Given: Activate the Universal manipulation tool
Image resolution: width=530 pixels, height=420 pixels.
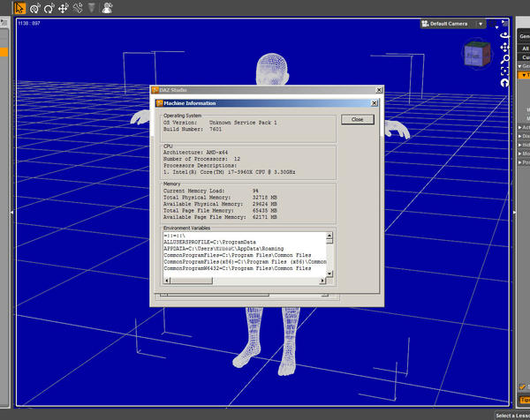Looking at the screenshot, I should pyautogui.click(x=35, y=8).
